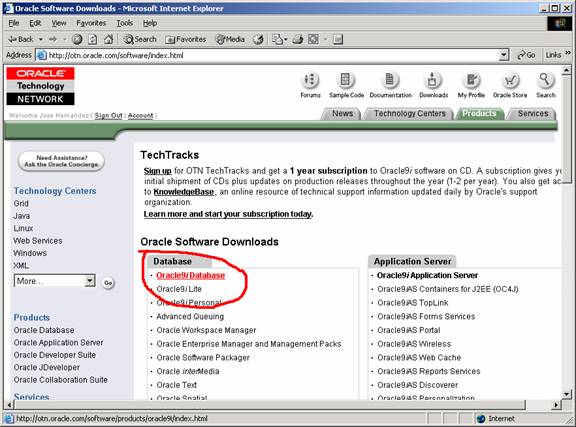The width and height of the screenshot is (576, 427).
Task: Open the Tools menu
Action: pos(125,23)
